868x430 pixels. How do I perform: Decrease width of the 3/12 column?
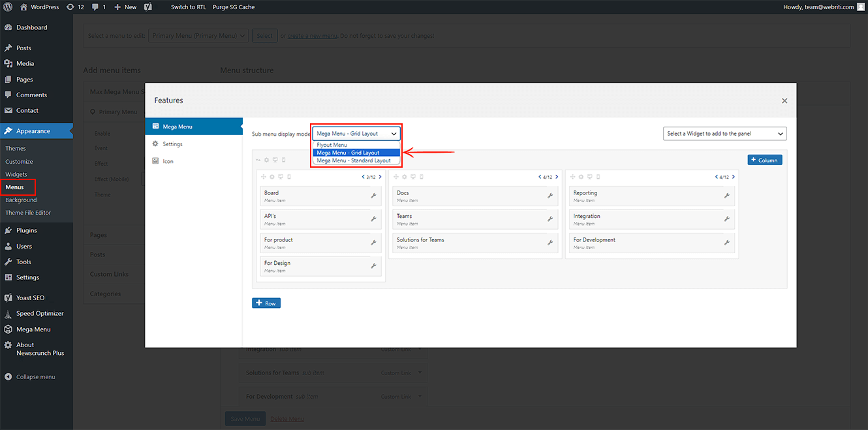(x=363, y=177)
